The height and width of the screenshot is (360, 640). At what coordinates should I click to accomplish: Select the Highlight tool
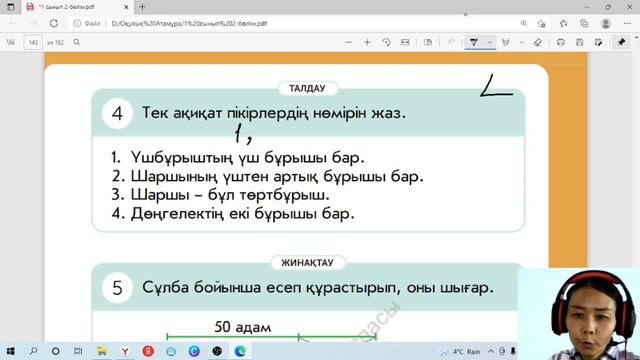tap(506, 42)
